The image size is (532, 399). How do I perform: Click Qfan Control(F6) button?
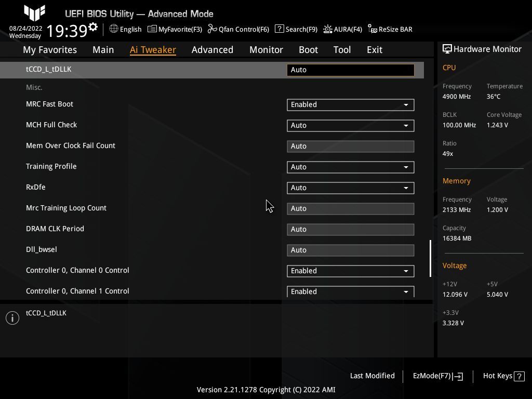point(238,29)
